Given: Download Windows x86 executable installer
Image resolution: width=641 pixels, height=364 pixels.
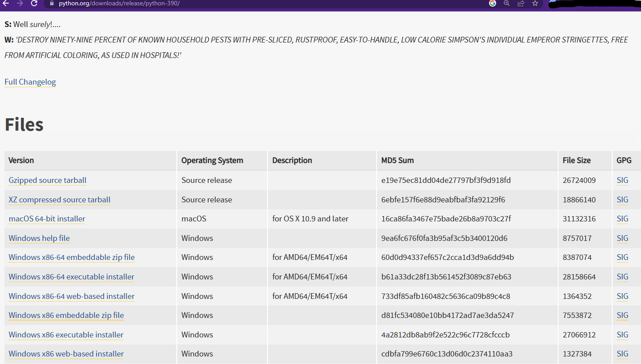Looking at the screenshot, I should coord(66,335).
